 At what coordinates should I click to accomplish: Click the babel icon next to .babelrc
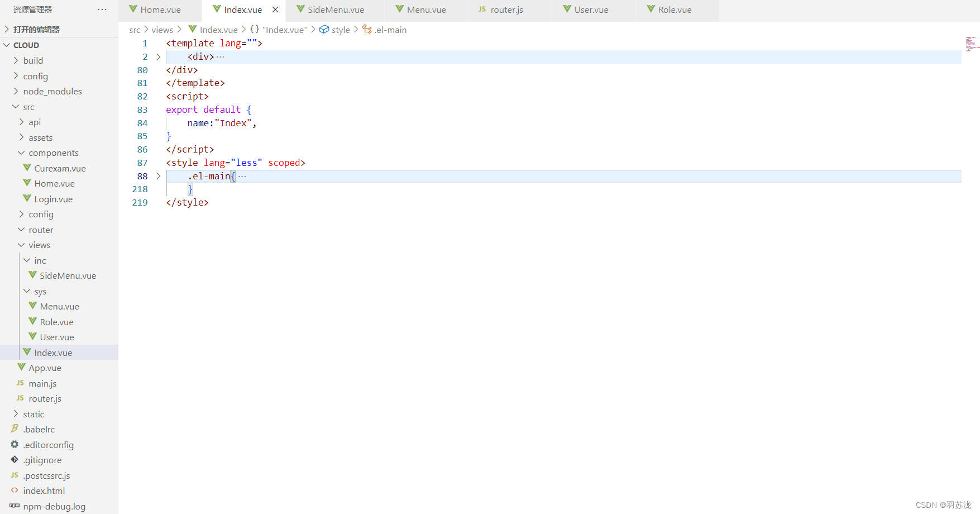pos(14,429)
